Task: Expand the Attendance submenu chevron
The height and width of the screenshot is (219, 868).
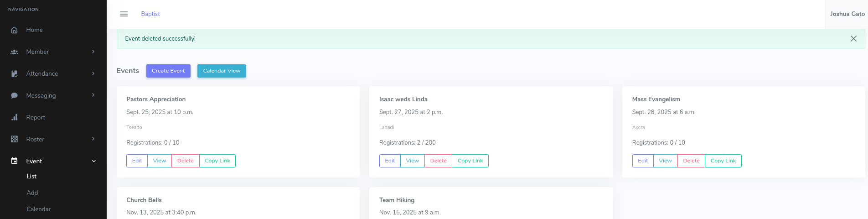Action: 93,74
